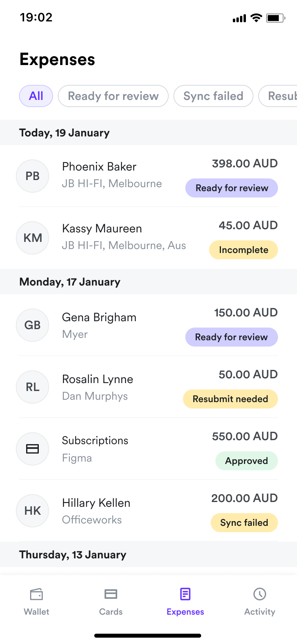Tap the HK avatar for Hillary Kellen
The image size is (297, 644).
(x=32, y=511)
